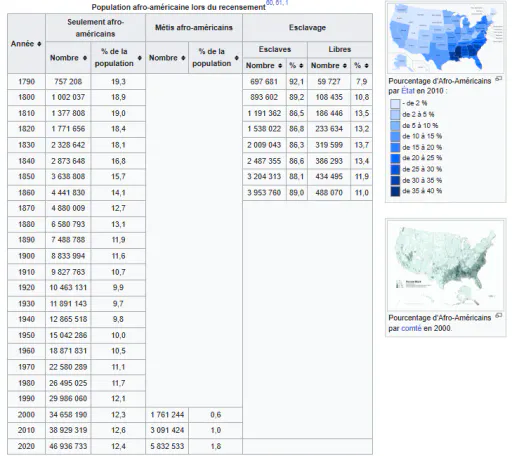Click the value 4 441 830
This screenshot has height=456, width=512.
pos(68,193)
